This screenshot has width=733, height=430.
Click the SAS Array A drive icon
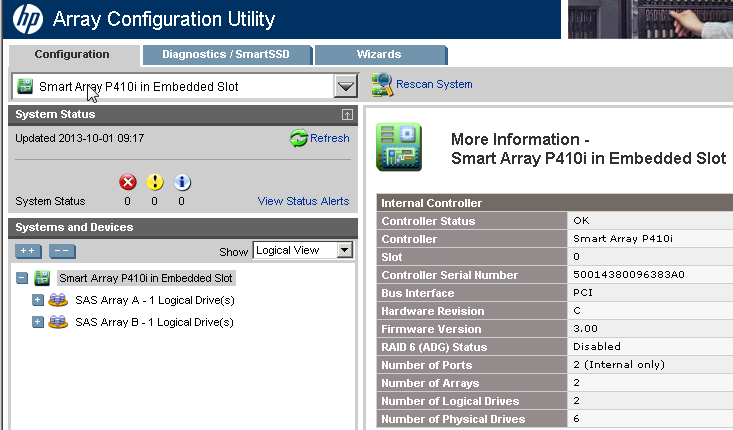pyautogui.click(x=58, y=300)
